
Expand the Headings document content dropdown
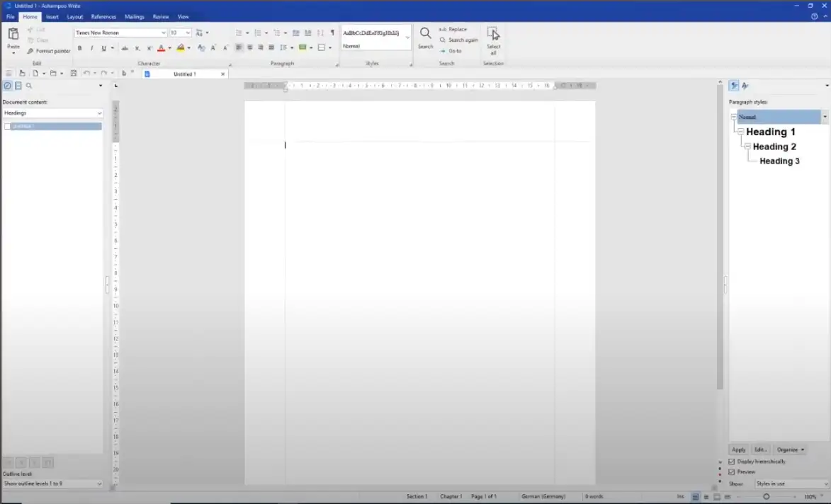[x=99, y=113]
